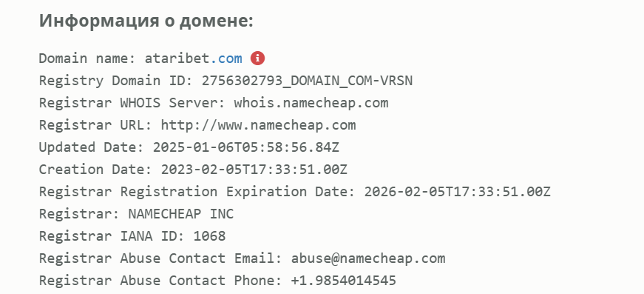Open the blue .com link

pyautogui.click(x=226, y=59)
